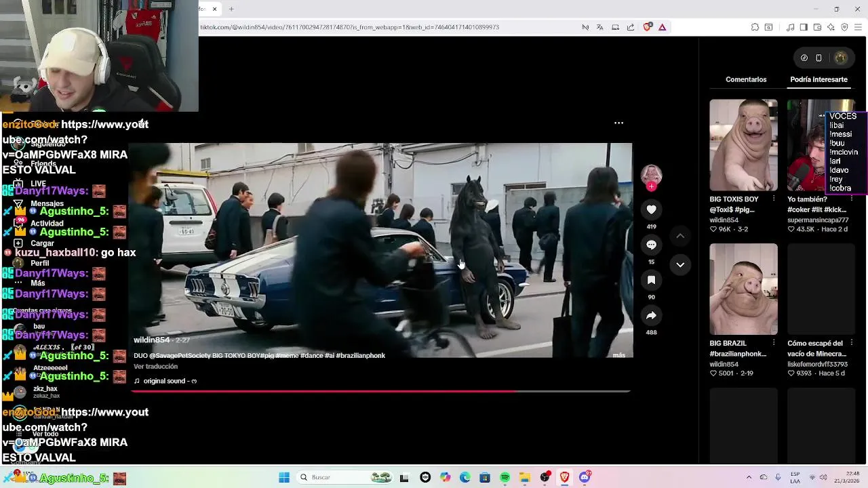This screenshot has height=488, width=868.
Task: Open wildin854 profile from video caption
Action: click(151, 340)
